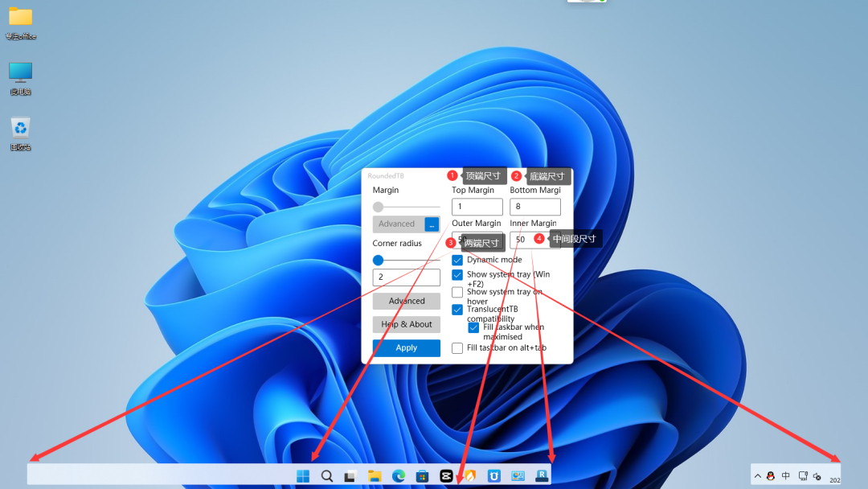This screenshot has width=868, height=489.
Task: Open the office folder on the desktop
Action: (20, 24)
